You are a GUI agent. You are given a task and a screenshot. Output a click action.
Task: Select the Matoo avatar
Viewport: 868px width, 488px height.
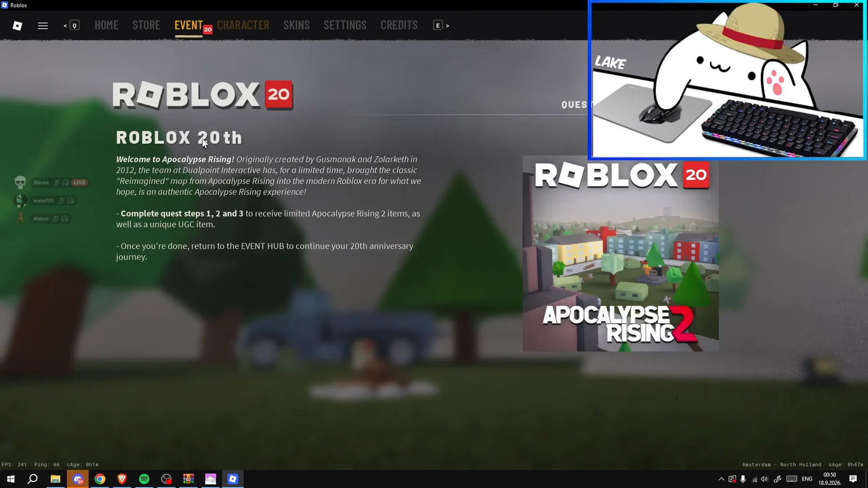coord(21,219)
